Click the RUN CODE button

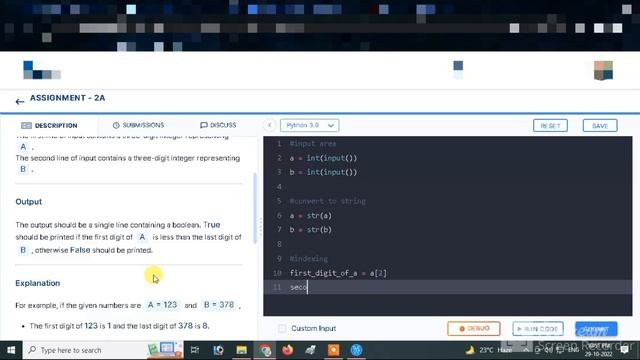point(538,329)
